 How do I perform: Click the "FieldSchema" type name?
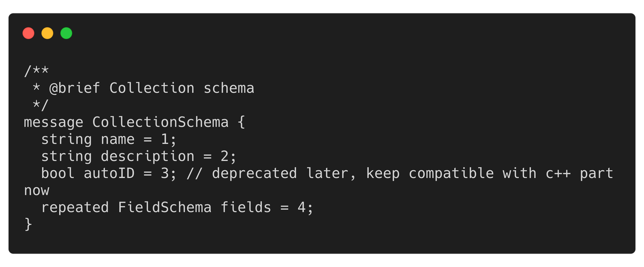pos(165,208)
